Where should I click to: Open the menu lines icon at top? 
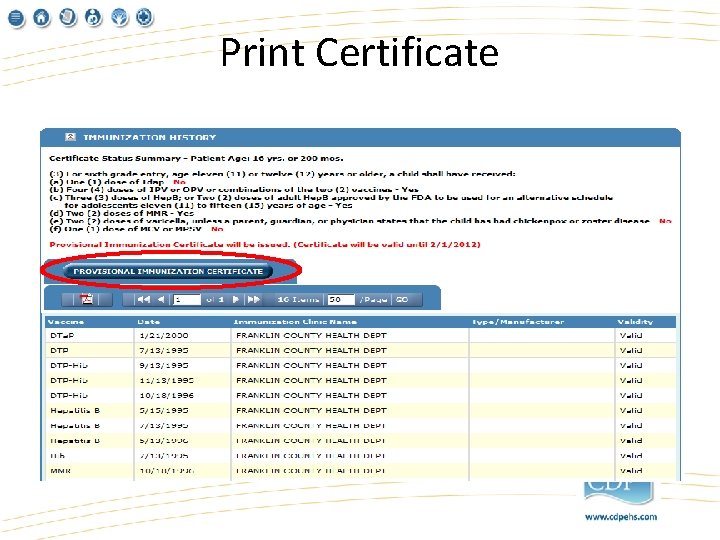point(16,18)
